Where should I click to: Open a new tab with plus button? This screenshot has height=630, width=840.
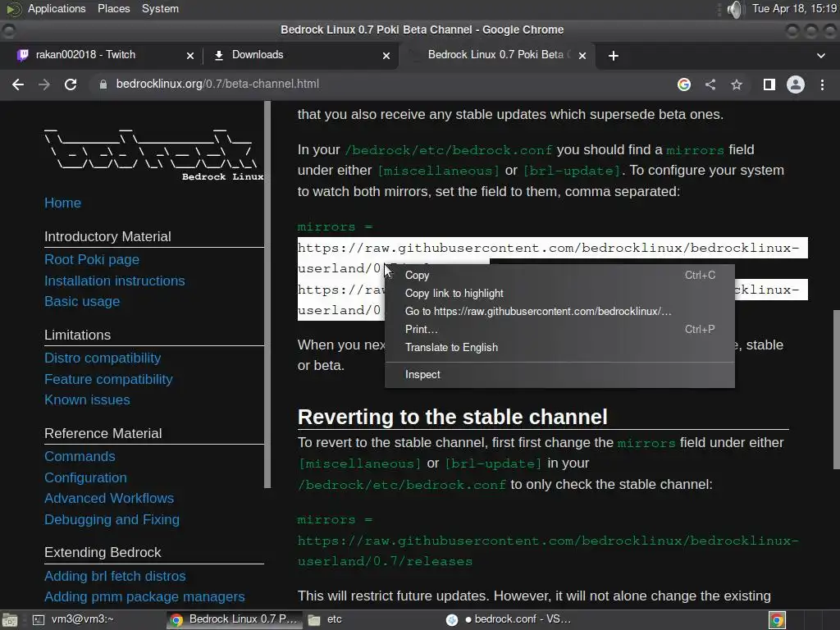coord(614,56)
